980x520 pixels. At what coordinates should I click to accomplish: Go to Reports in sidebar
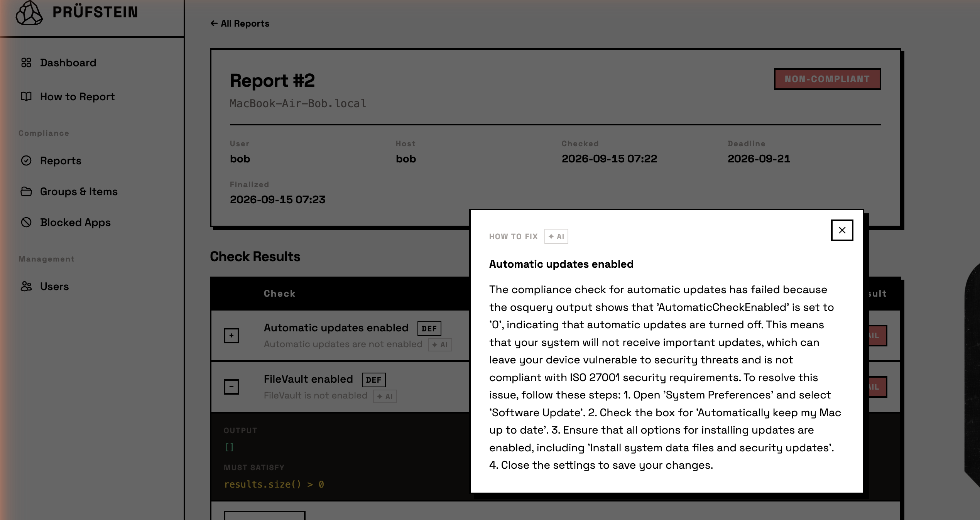(61, 160)
